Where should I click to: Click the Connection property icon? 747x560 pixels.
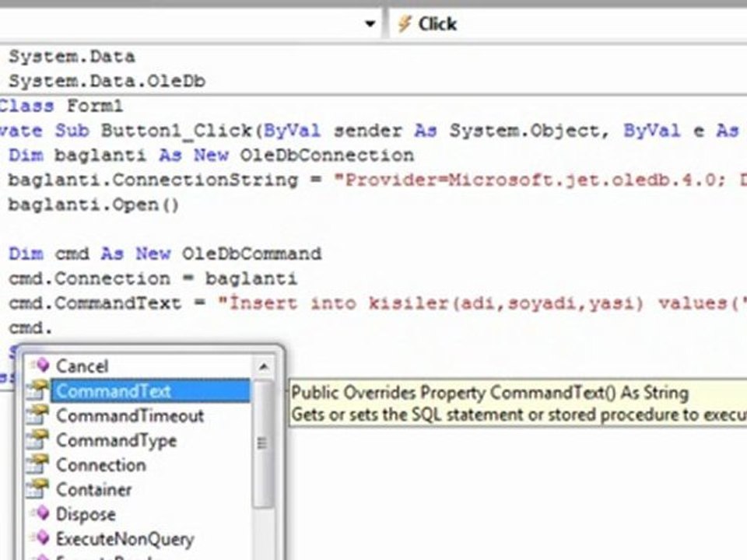37,464
